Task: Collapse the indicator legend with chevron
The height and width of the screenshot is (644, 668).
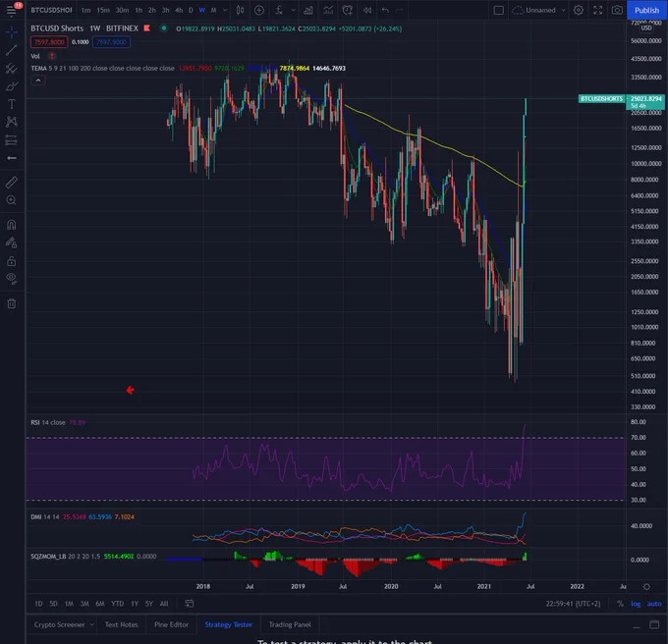Action: (38, 80)
